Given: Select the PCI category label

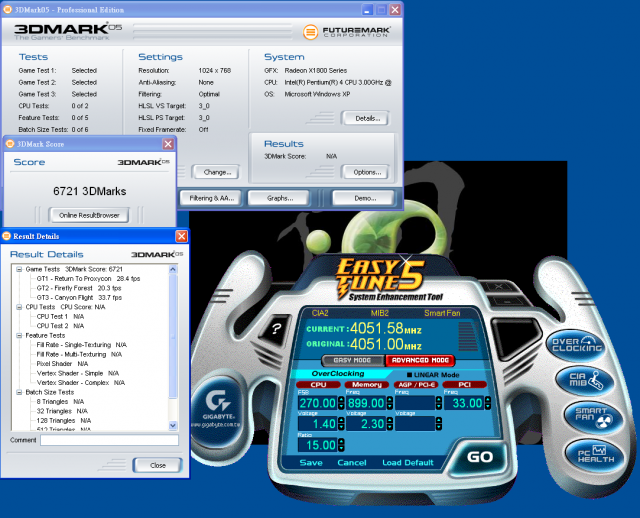Looking at the screenshot, I should [x=464, y=385].
